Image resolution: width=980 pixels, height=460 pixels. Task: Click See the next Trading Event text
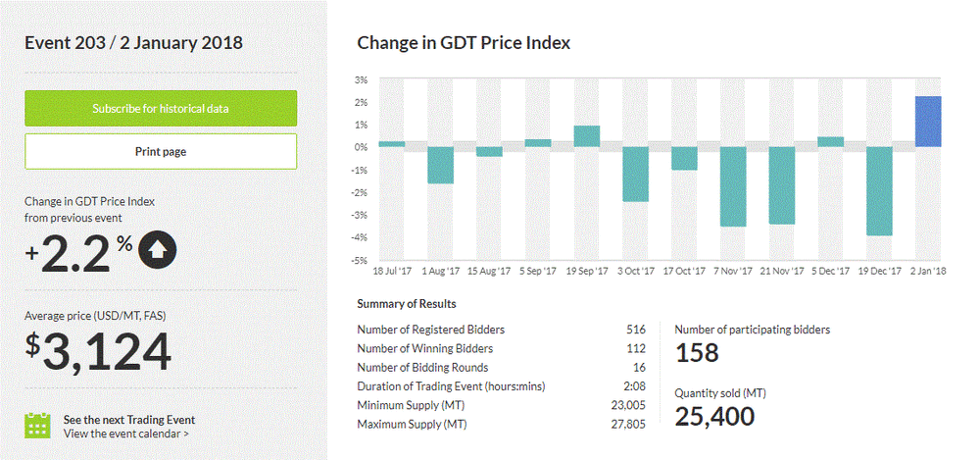[128, 419]
